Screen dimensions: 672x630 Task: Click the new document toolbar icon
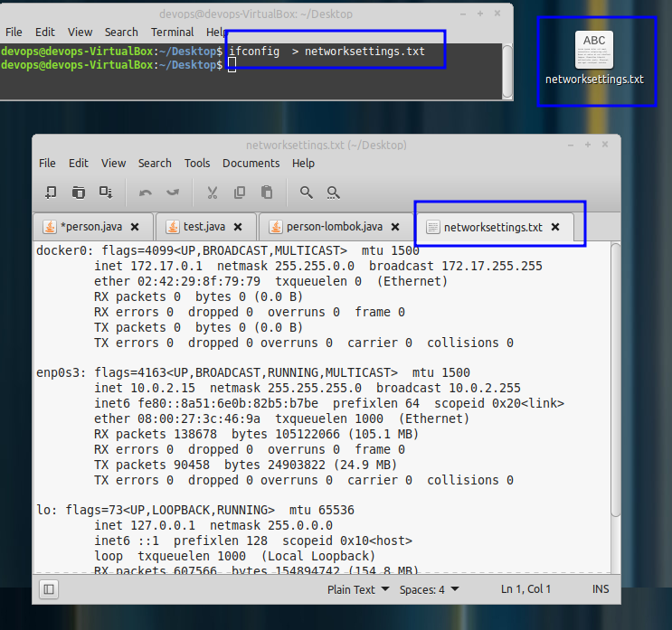(x=51, y=193)
